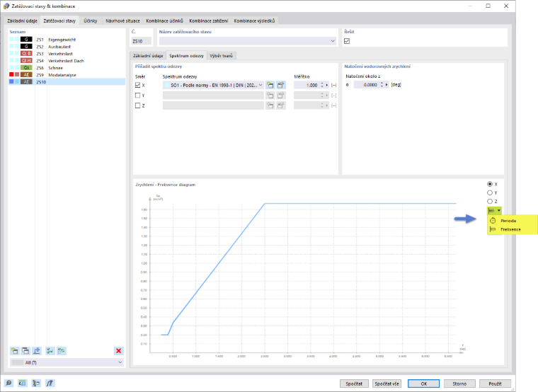Click the select-all green checkmark icon

(50, 351)
